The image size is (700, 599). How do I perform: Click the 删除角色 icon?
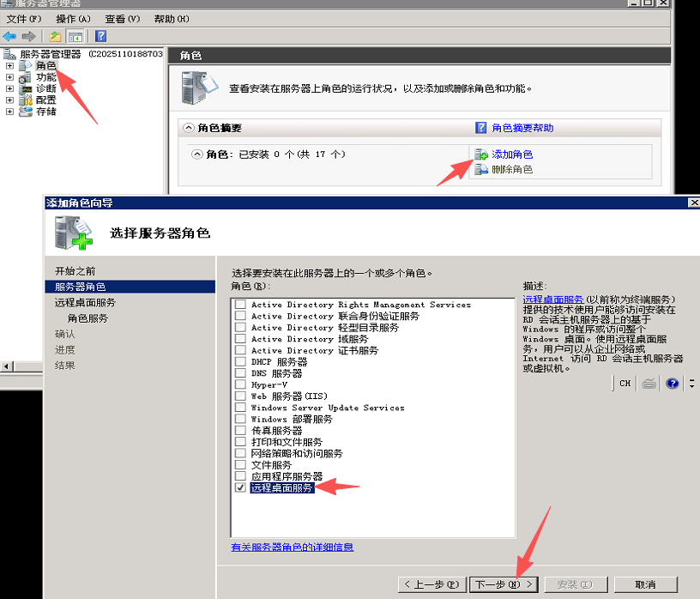(480, 169)
